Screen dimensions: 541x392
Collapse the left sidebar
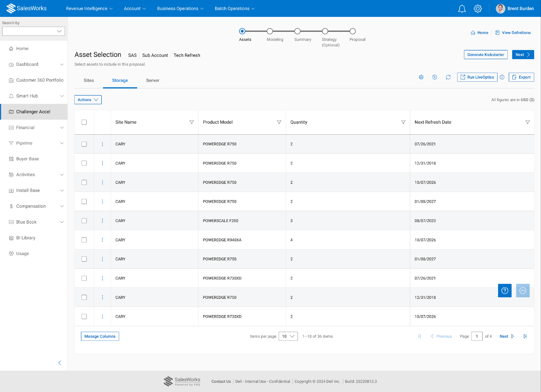tap(60, 363)
